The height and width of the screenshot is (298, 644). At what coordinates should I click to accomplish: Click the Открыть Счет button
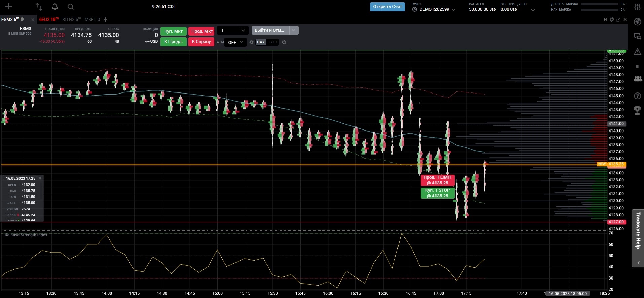point(387,7)
